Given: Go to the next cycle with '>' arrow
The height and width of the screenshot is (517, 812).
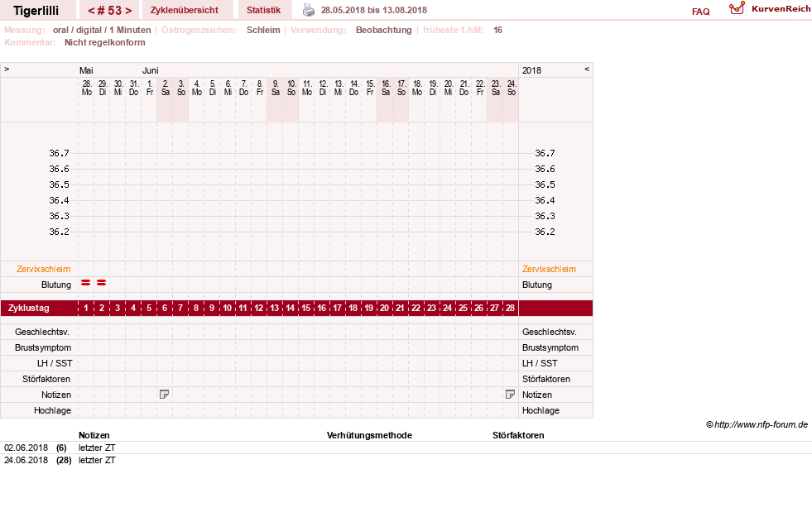Looking at the screenshot, I should [128, 11].
